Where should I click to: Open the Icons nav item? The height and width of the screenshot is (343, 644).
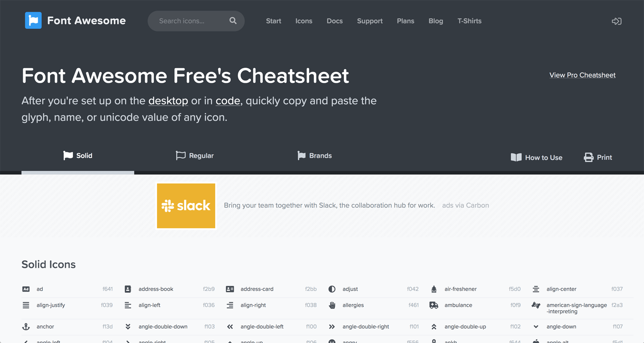[x=304, y=21]
